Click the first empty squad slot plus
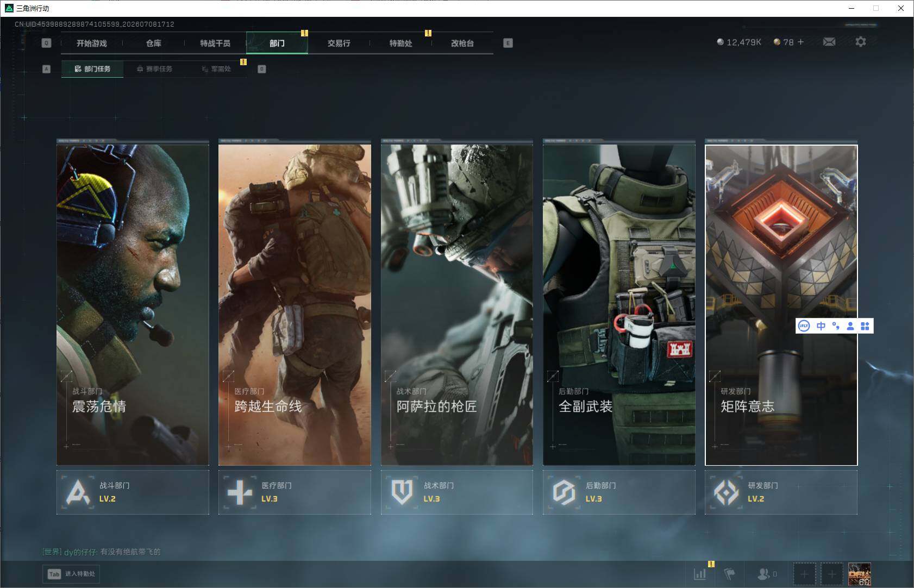Screen dimensions: 914x588 click(804, 574)
